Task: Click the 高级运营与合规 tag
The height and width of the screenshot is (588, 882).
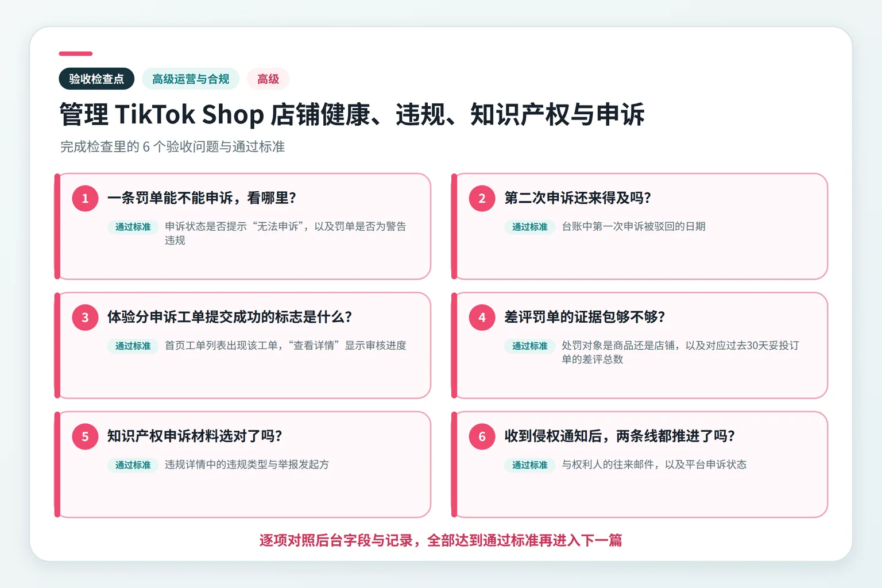Action: 191,79
